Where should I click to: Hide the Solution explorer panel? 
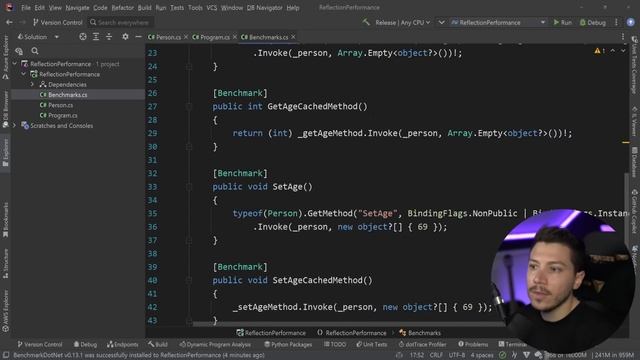(138, 37)
